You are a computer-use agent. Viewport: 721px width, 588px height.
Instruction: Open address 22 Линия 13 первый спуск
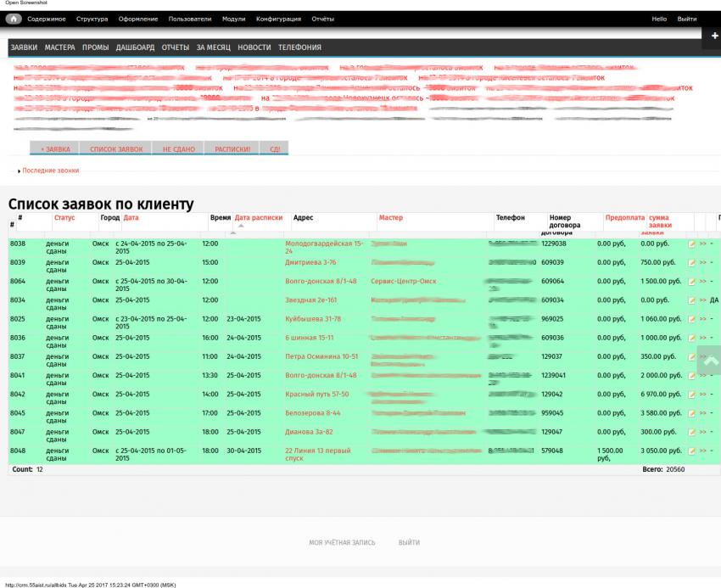(318, 454)
